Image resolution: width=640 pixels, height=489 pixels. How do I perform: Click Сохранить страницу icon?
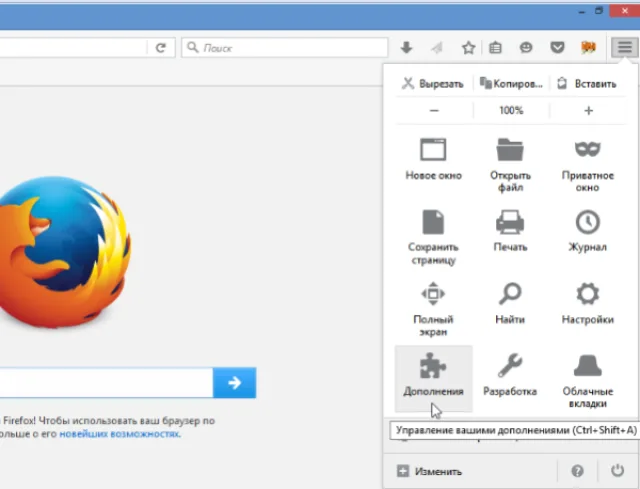[x=433, y=222]
